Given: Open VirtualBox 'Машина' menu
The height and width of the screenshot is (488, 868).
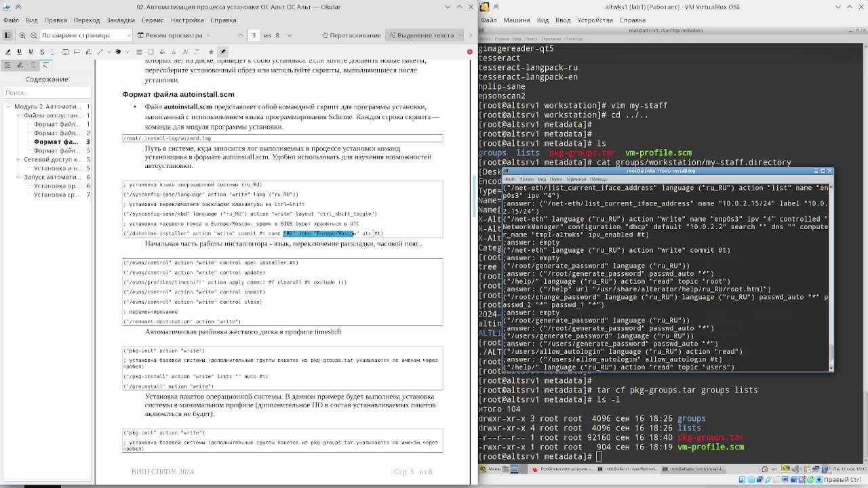Looking at the screenshot, I should 517,20.
